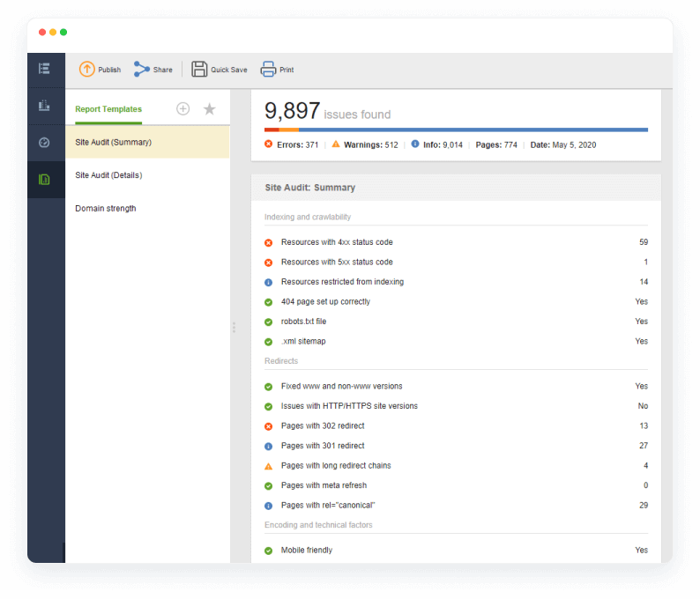
Task: Click error icon beside 302 redirect row
Action: coord(268,426)
